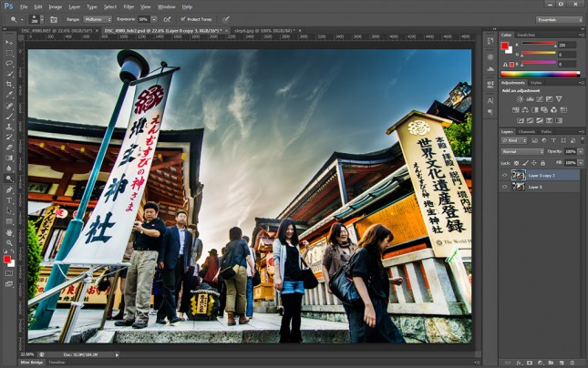Open the Opacity slider dropdown
The height and width of the screenshot is (368, 588).
[581, 151]
